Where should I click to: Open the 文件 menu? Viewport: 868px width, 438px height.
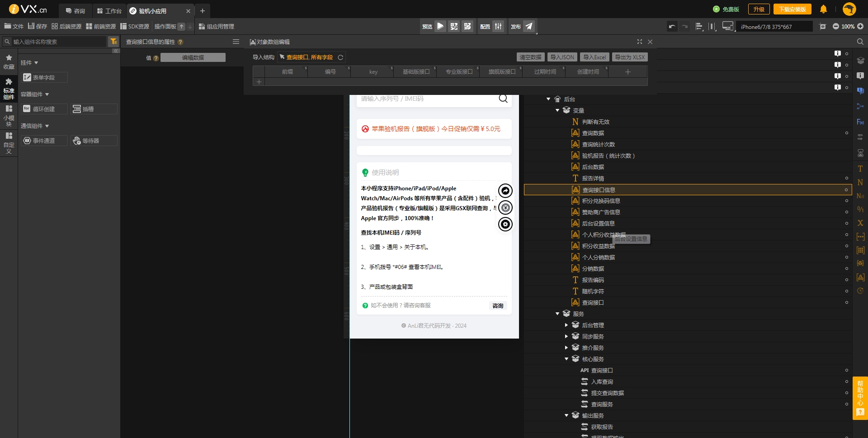pyautogui.click(x=14, y=26)
